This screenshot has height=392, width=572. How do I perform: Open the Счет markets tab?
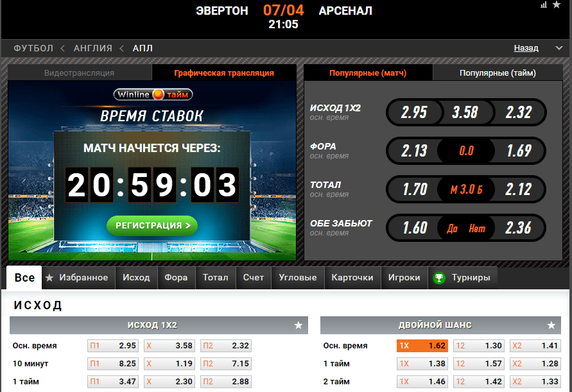(254, 278)
